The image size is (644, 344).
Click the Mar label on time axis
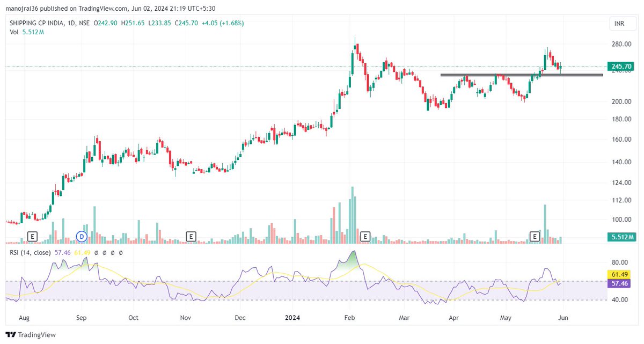click(x=404, y=318)
